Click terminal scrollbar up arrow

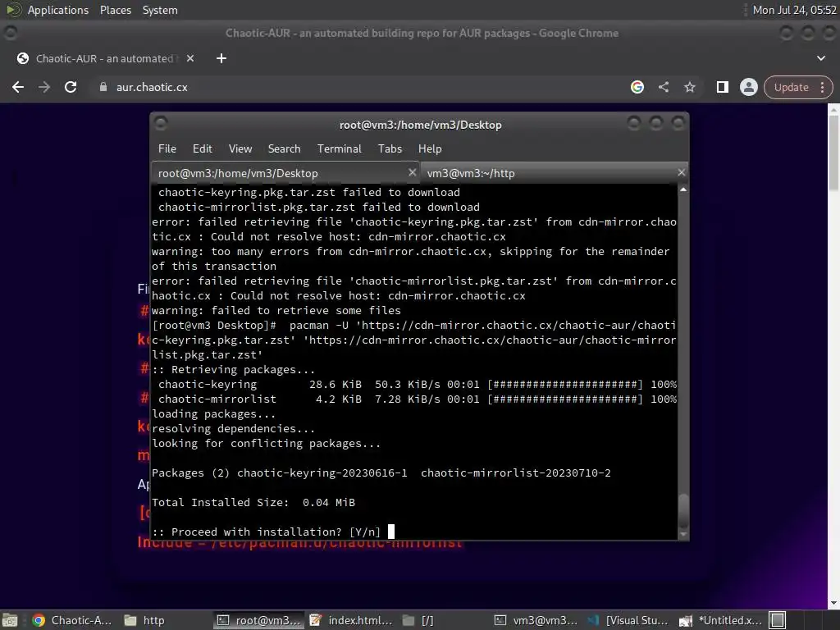pos(683,189)
